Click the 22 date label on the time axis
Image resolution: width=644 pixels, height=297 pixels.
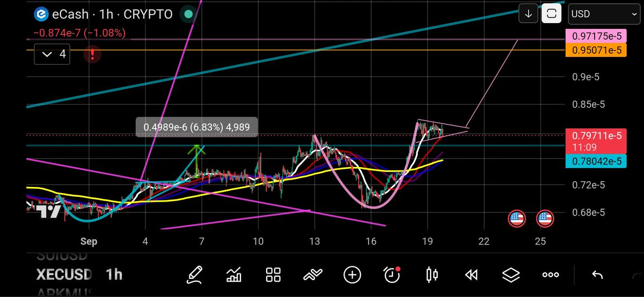click(484, 242)
